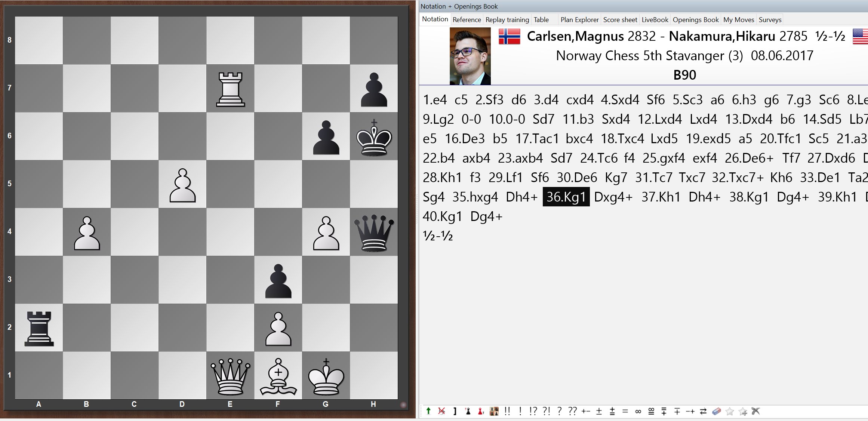Click Magnus Carlsen's player photo
Viewport: 868px width, 421px height.
coord(470,56)
